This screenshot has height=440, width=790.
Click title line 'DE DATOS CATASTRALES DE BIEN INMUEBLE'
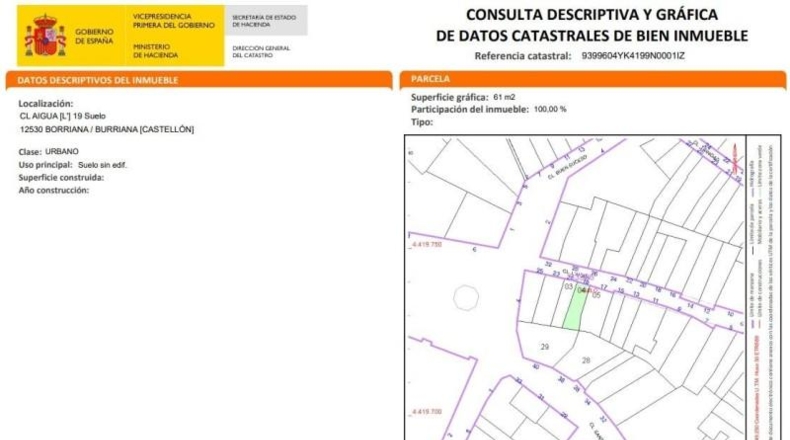click(x=591, y=36)
